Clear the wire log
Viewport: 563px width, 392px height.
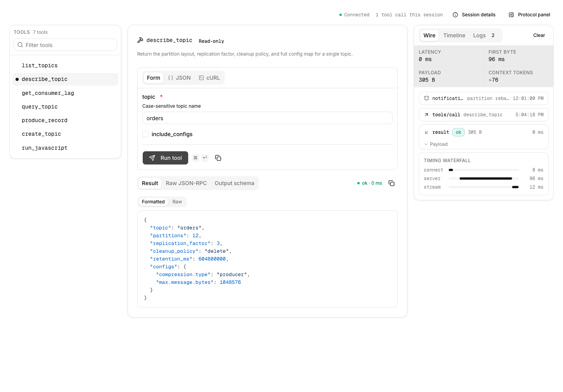[539, 35]
